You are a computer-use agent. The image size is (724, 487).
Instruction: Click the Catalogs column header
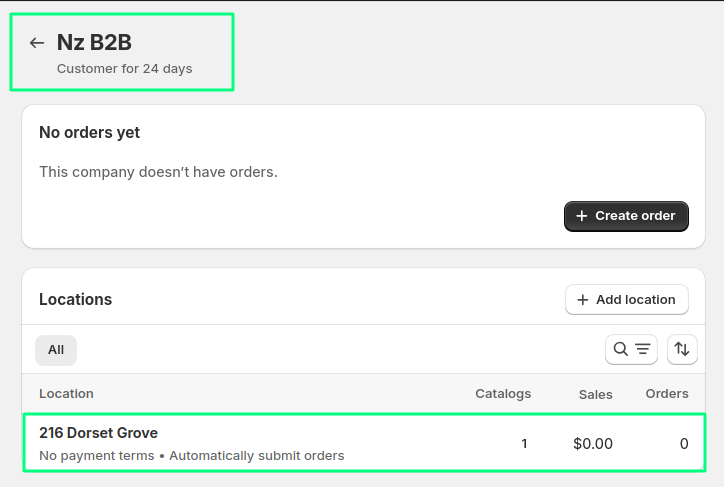click(x=503, y=394)
